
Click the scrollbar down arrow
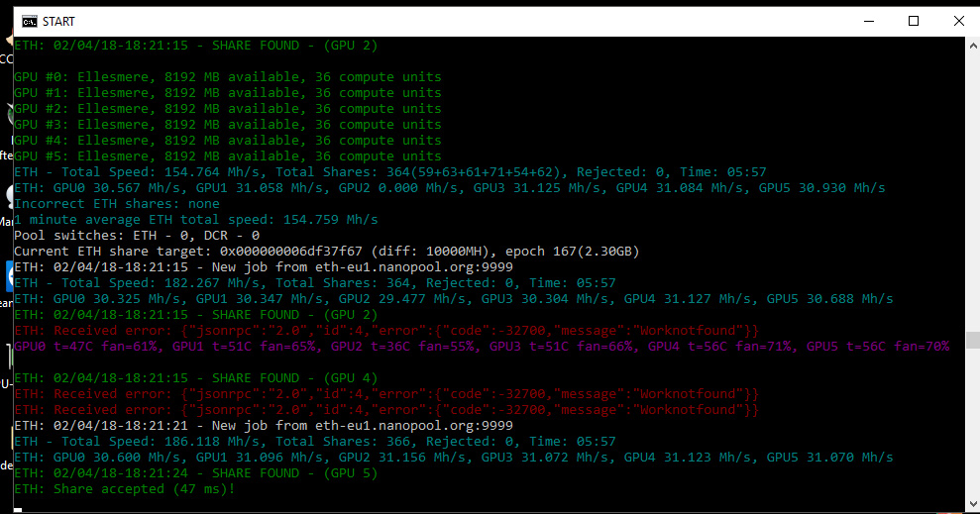972,503
